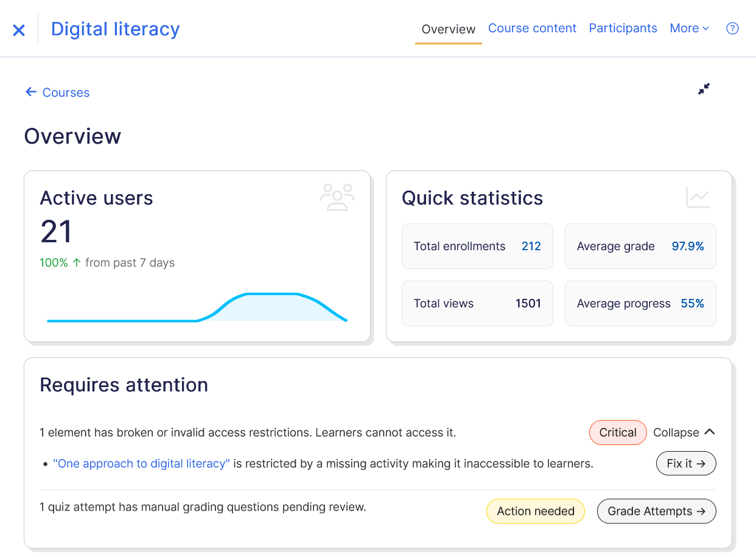
Task: Open the One approach to digital literacy link
Action: [x=141, y=463]
